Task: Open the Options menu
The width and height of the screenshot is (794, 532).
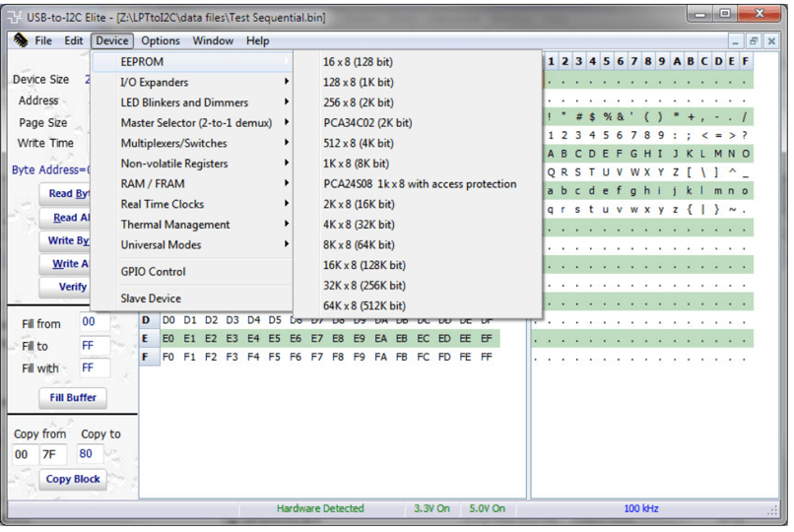Action: tap(160, 41)
